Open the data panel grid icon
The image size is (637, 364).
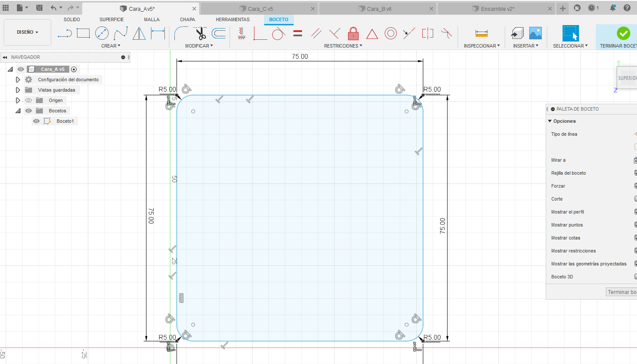(6, 8)
